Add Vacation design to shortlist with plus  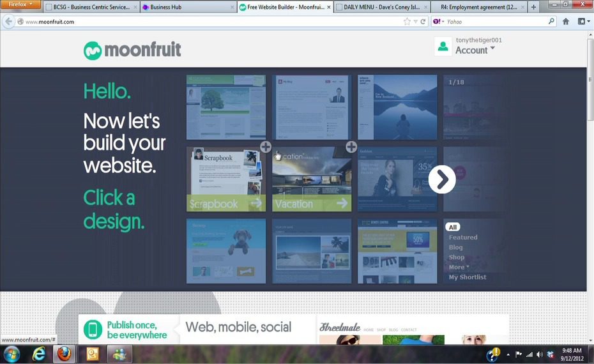(351, 147)
